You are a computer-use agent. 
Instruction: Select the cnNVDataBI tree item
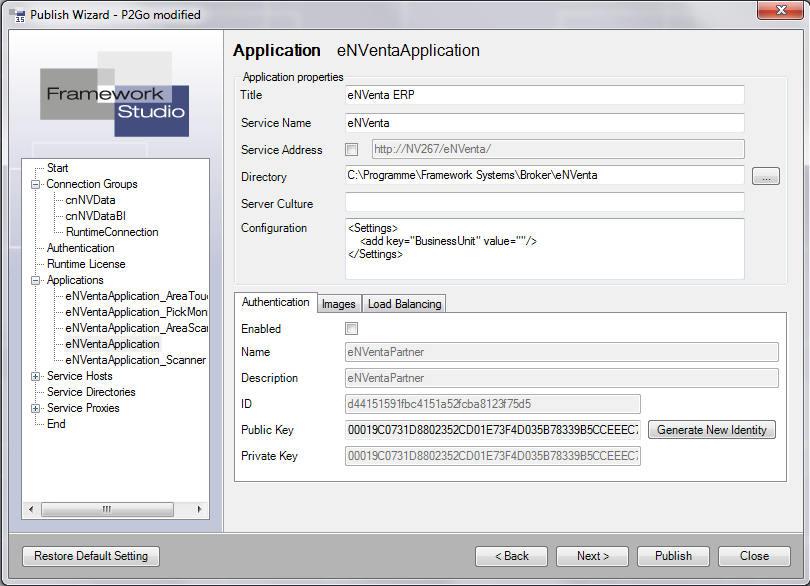coord(96,216)
